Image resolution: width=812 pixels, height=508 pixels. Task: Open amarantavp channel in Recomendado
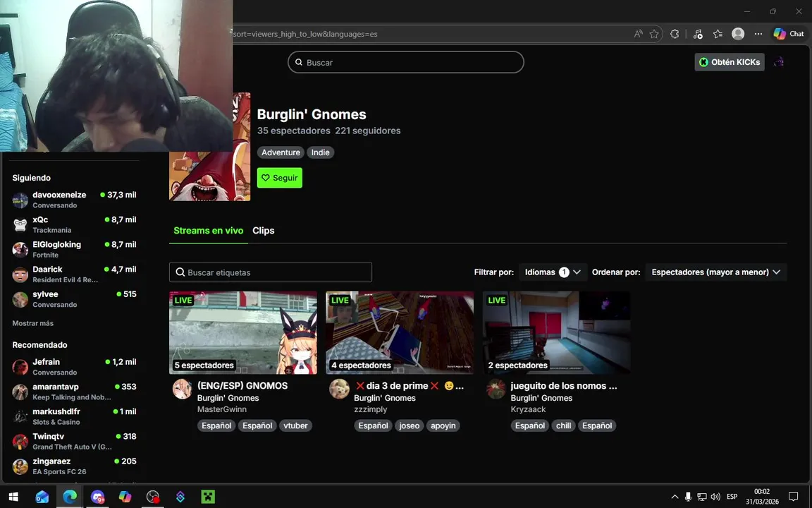coord(75,392)
